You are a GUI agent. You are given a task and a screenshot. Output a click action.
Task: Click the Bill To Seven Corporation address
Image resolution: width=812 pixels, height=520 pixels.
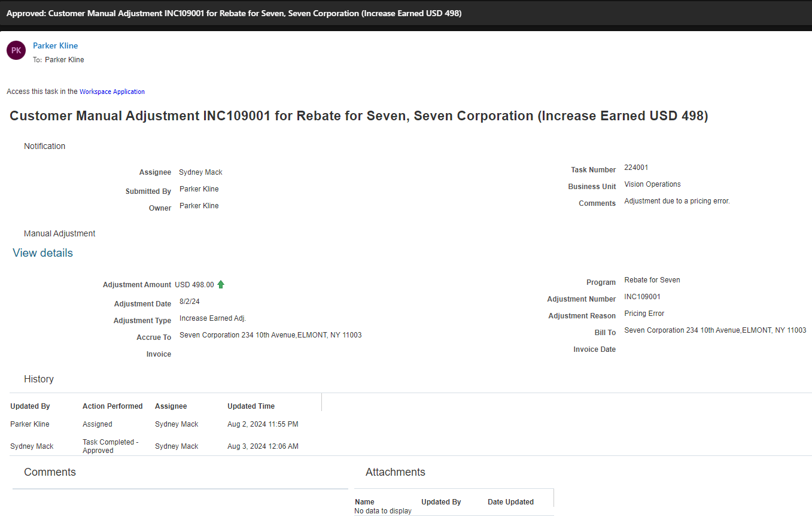[715, 330]
